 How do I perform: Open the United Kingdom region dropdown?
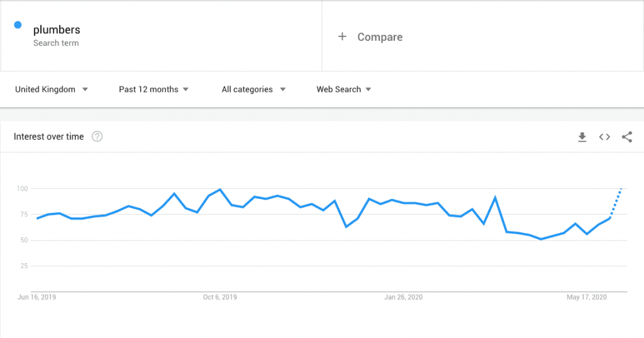pos(52,89)
